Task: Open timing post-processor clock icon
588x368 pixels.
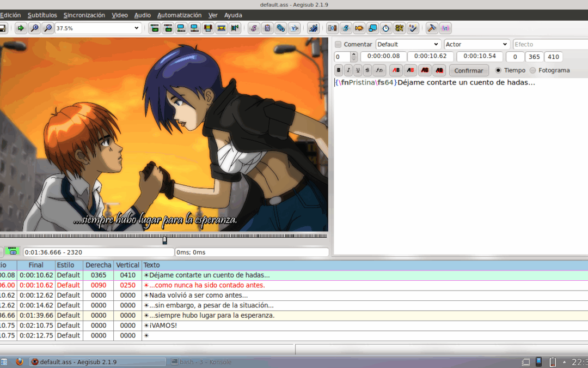Action: click(386, 28)
